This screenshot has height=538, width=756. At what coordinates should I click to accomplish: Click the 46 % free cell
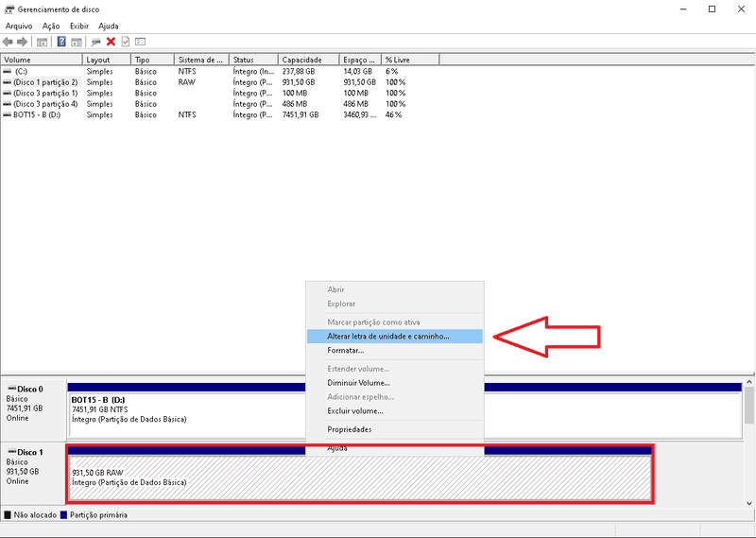(x=393, y=114)
